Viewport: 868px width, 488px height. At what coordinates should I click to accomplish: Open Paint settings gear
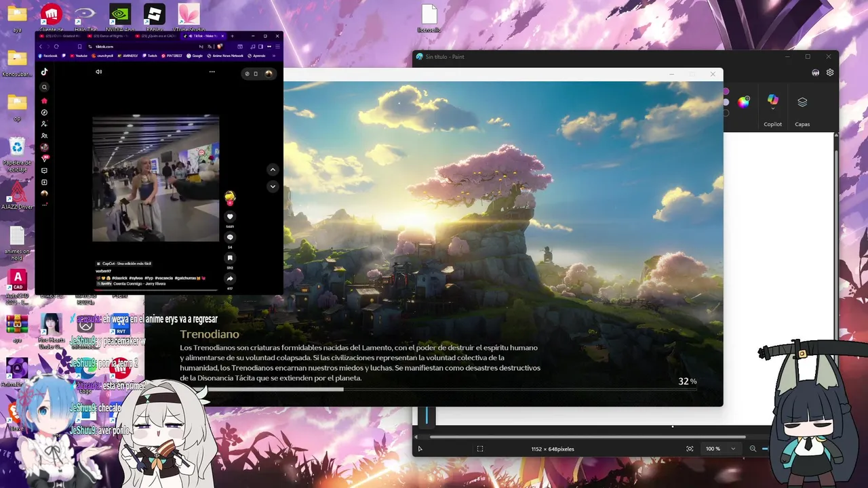point(830,73)
